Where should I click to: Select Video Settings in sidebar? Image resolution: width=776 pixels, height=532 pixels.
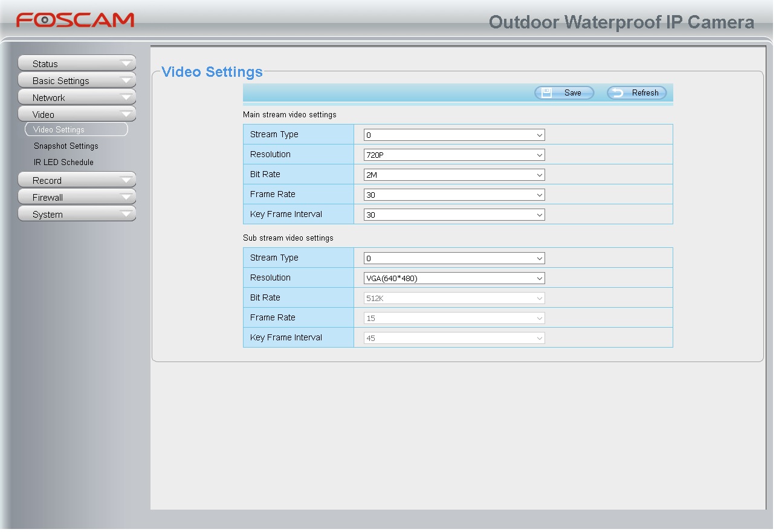coord(76,129)
